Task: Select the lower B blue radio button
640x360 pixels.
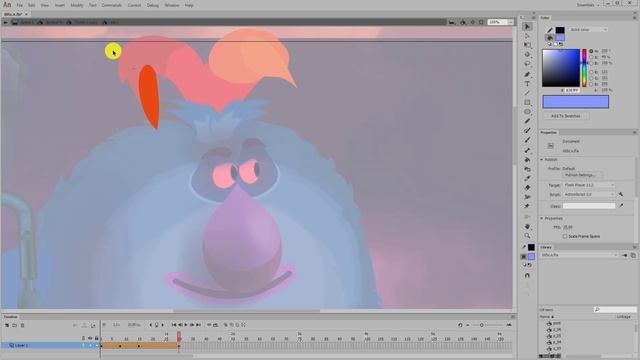Action: point(591,84)
